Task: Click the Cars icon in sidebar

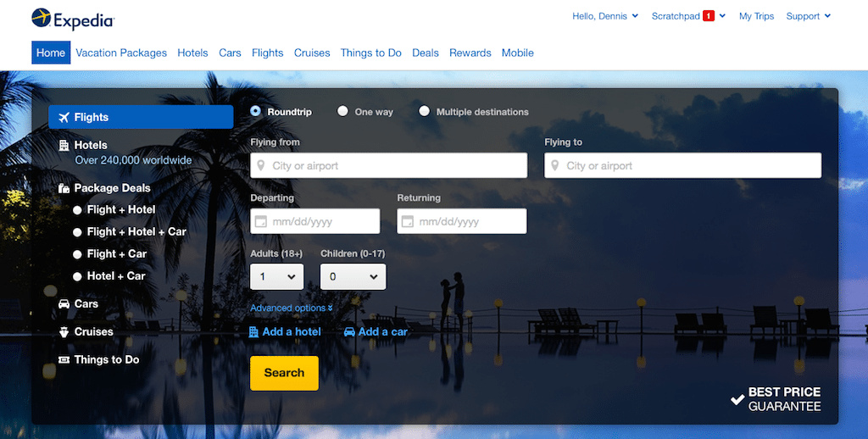Action: pos(64,304)
